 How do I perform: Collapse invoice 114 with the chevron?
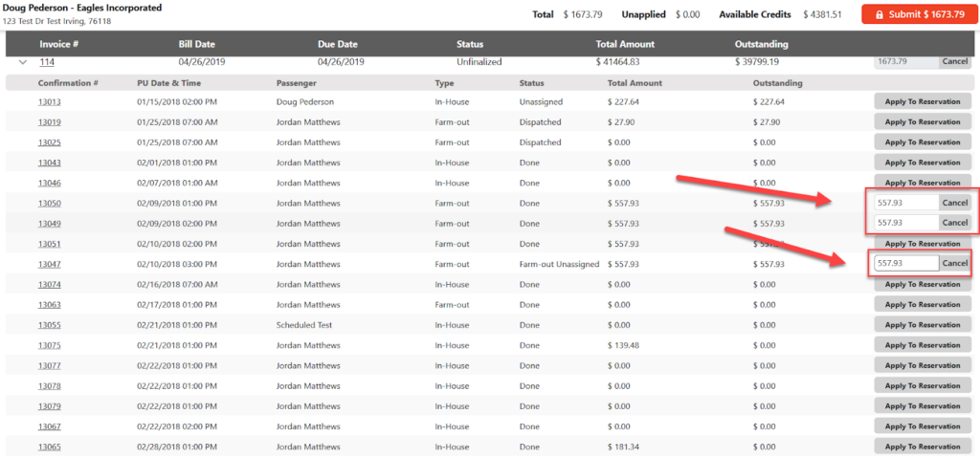21,61
